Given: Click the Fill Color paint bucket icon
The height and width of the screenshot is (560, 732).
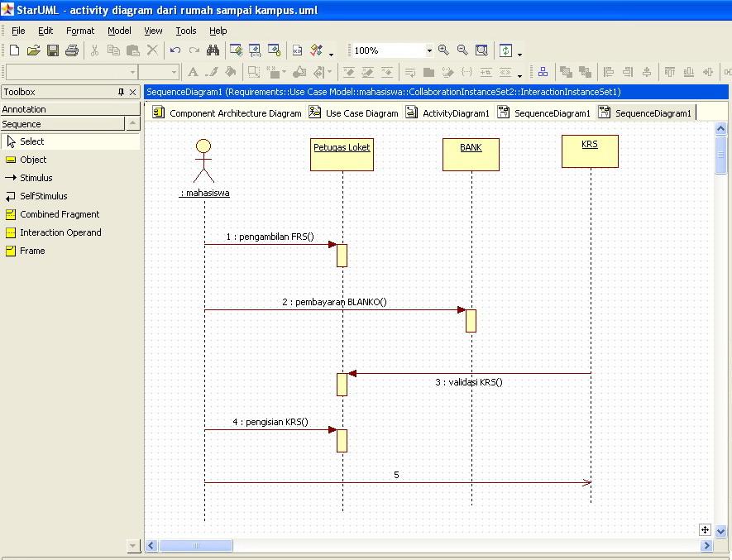Looking at the screenshot, I should (231, 72).
